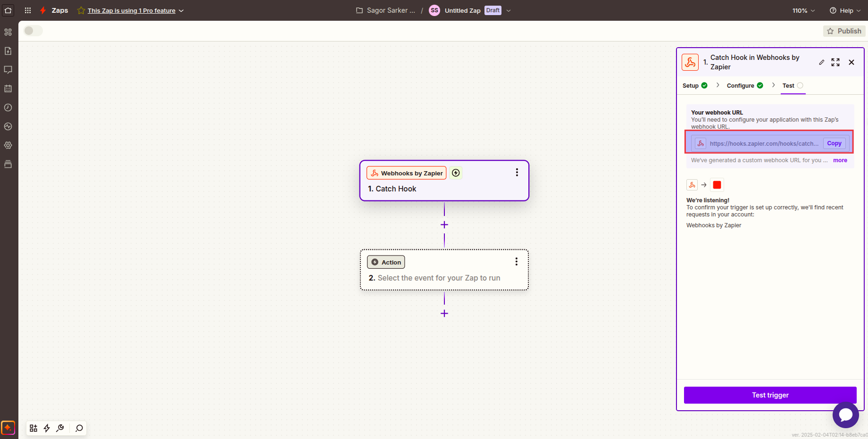Select the '1. Catch Hook' step label
This screenshot has height=439, width=868.
tap(392, 189)
